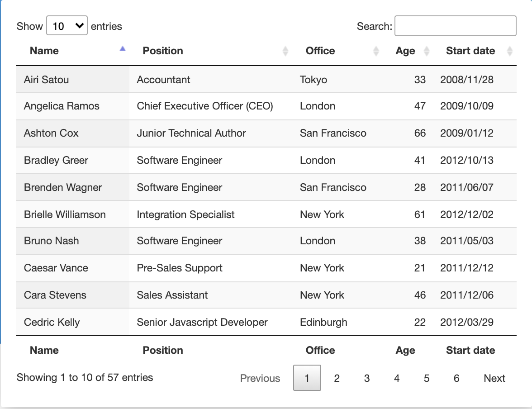The height and width of the screenshot is (409, 532).
Task: Click inside the Search field
Action: pos(455,26)
